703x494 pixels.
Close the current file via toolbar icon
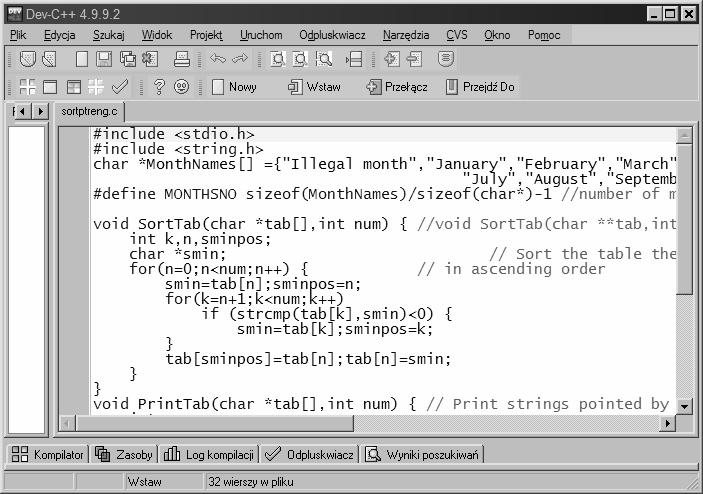[x=150, y=59]
